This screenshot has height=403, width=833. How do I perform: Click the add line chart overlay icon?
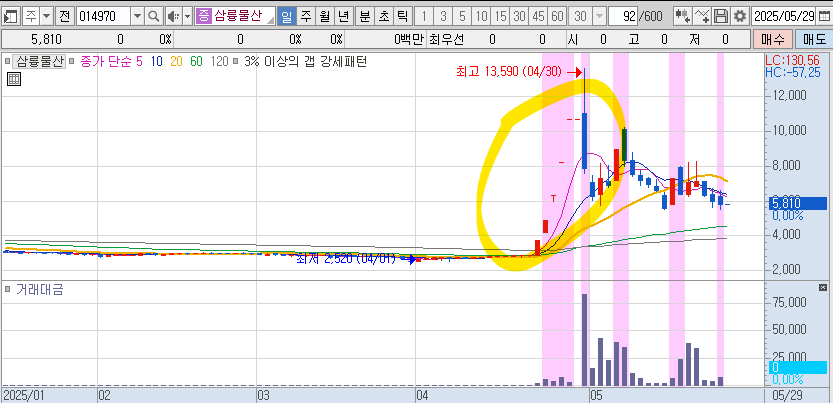click(x=702, y=16)
